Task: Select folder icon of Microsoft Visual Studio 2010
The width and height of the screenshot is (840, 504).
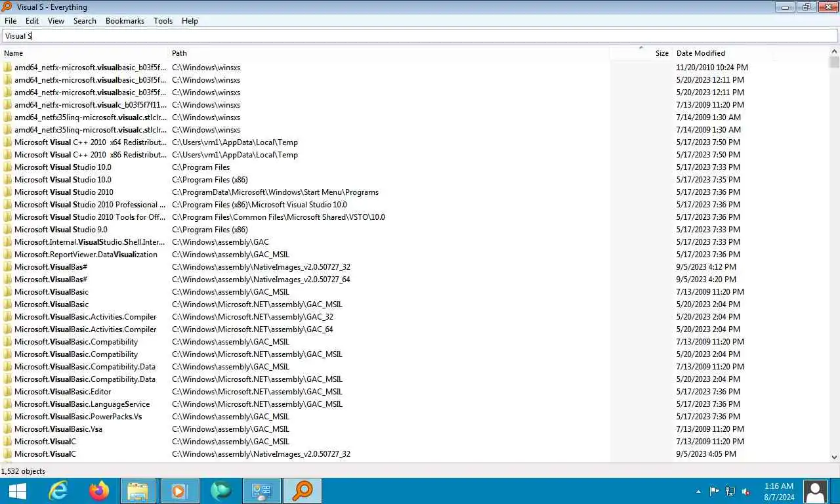Action: click(8, 192)
